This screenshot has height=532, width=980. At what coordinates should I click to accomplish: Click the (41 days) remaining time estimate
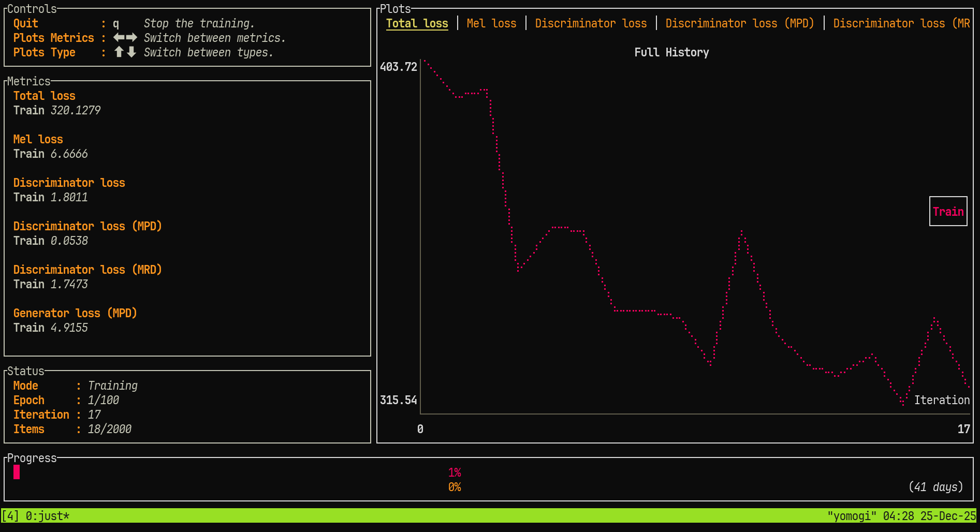coord(936,487)
